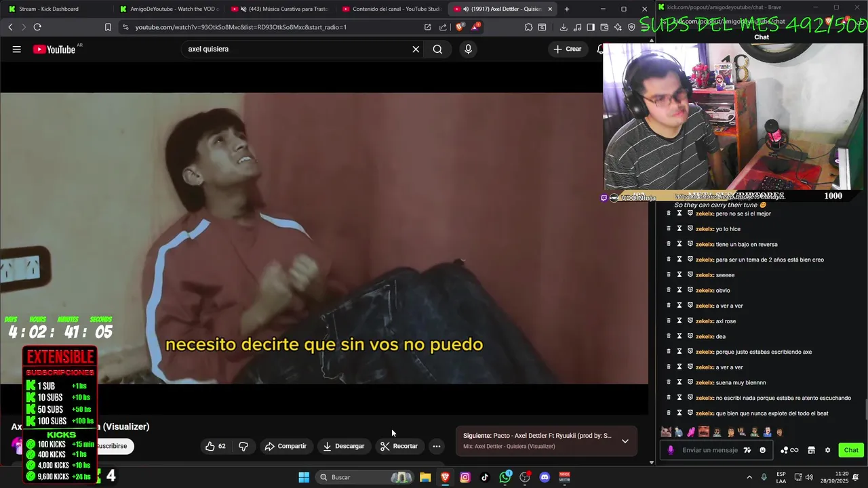
Task: Open WhatsApp from the taskbar
Action: [505, 477]
